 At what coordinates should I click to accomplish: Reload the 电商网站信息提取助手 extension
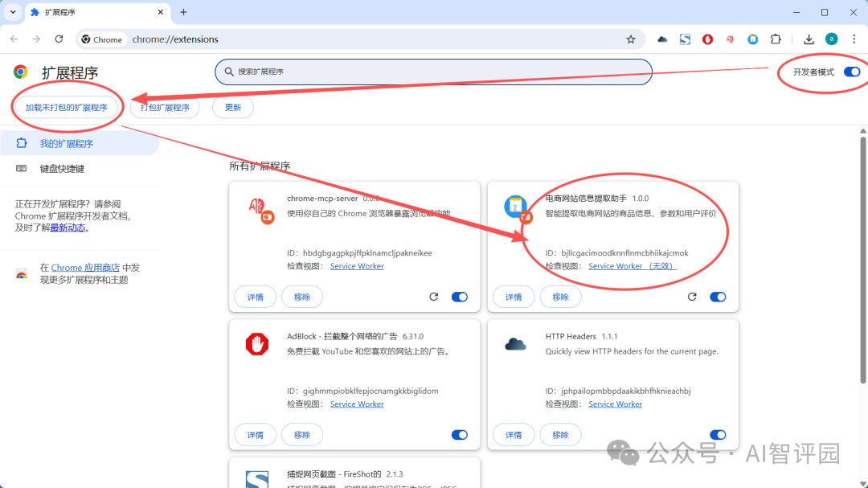692,297
